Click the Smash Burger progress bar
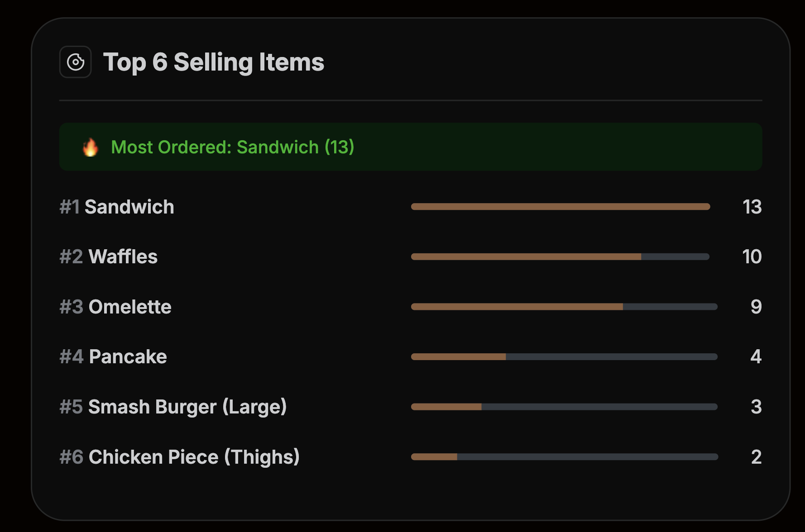Screen dimensions: 805x532 [x=564, y=407]
